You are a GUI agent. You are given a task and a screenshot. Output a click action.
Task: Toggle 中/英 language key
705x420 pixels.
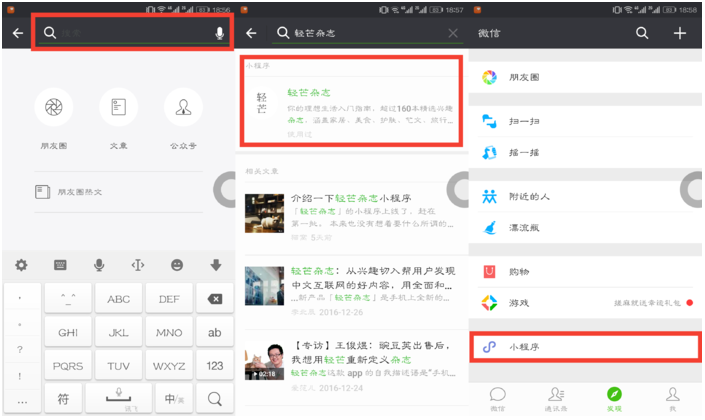click(x=174, y=398)
